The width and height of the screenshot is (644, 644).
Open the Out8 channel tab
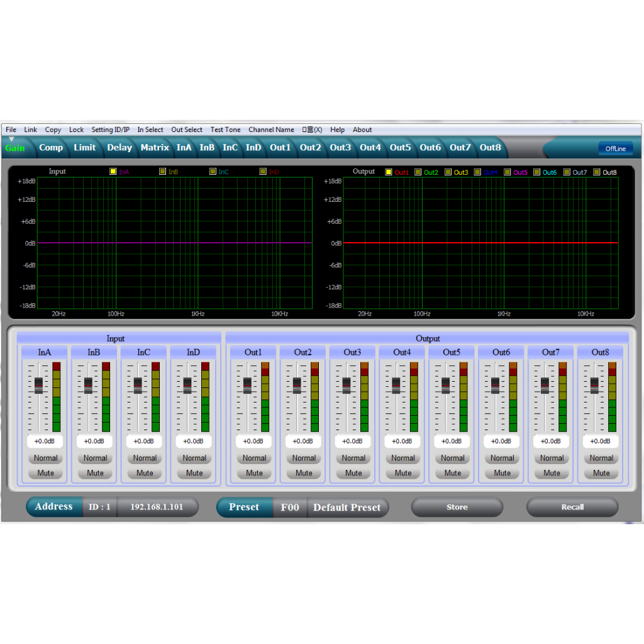[491, 147]
